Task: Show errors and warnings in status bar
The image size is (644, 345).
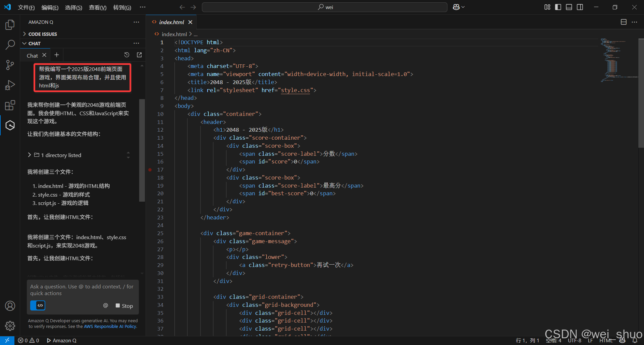Action: tap(29, 340)
